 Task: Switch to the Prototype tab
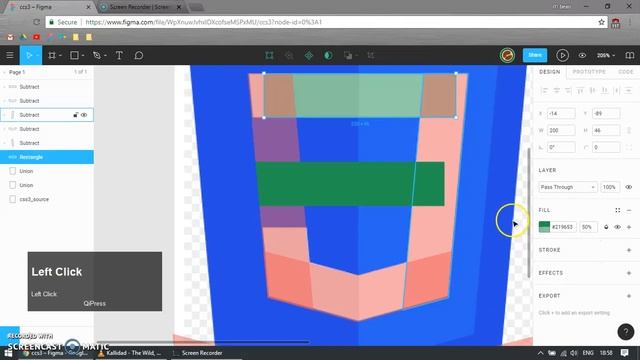tap(589, 72)
